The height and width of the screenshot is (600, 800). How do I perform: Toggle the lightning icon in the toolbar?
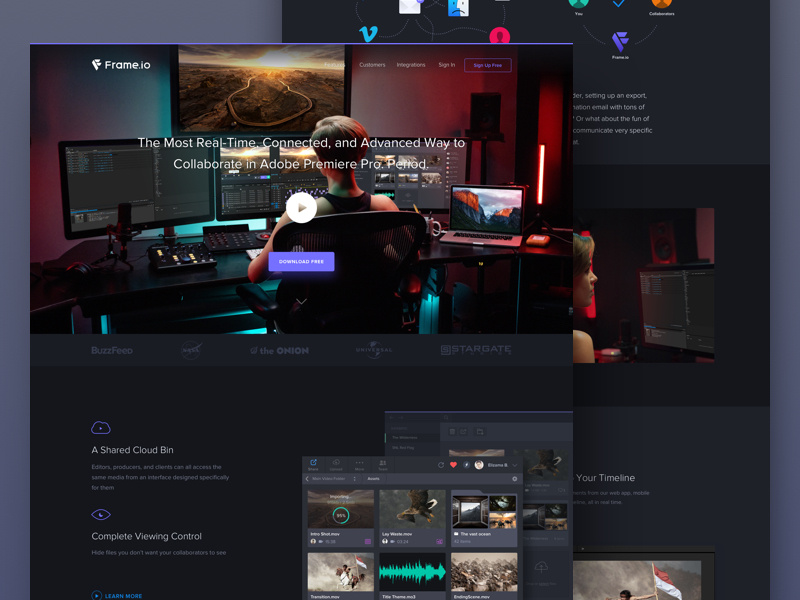(x=466, y=464)
